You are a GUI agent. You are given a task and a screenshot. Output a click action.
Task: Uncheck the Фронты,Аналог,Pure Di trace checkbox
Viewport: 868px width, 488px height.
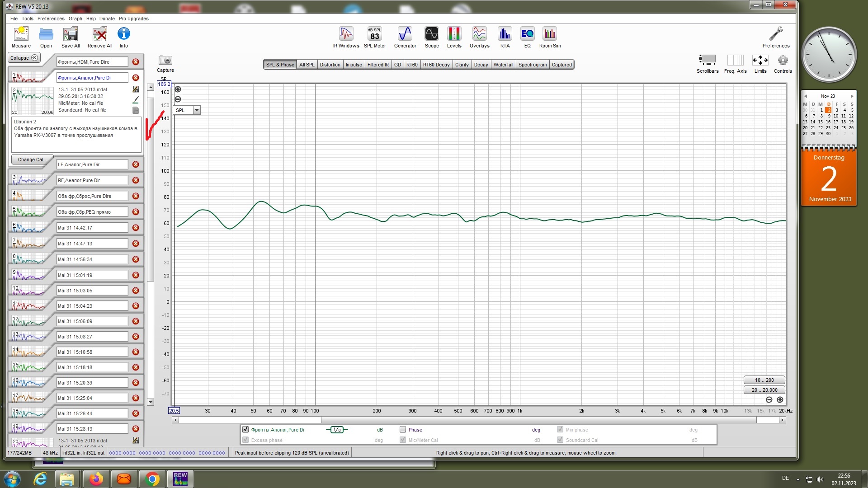[x=245, y=429]
